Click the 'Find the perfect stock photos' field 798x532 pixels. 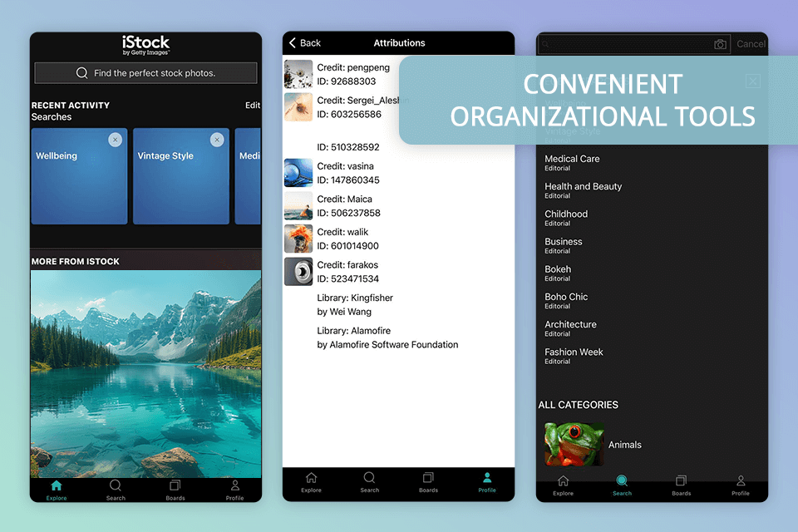coord(145,73)
